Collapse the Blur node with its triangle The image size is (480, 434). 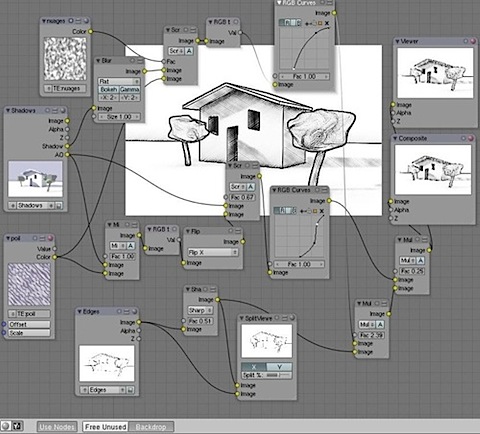pos(98,61)
